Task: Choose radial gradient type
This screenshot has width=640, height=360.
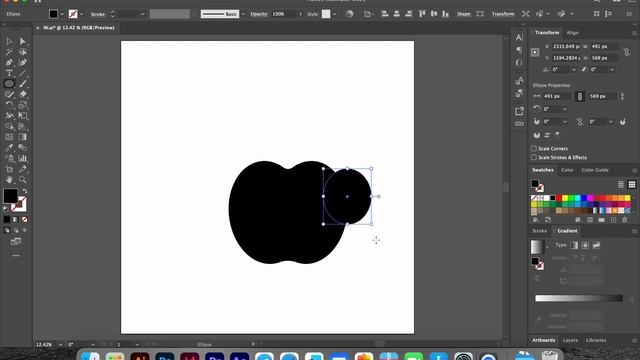Action: click(585, 245)
